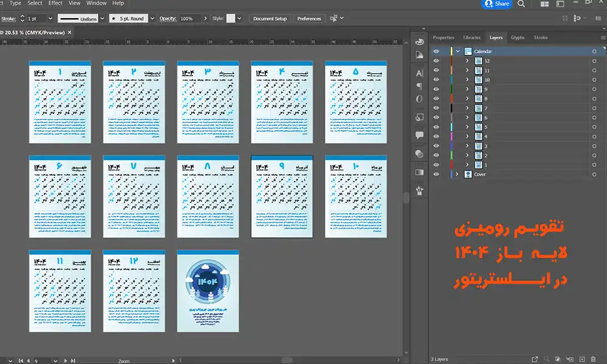
Task: Hide the Calendar layer eye icon
Action: click(436, 51)
